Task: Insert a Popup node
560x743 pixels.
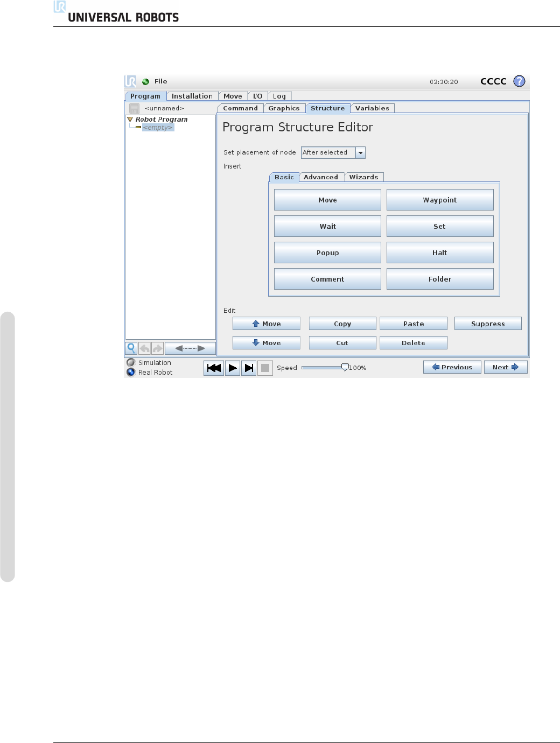Action: (x=327, y=253)
